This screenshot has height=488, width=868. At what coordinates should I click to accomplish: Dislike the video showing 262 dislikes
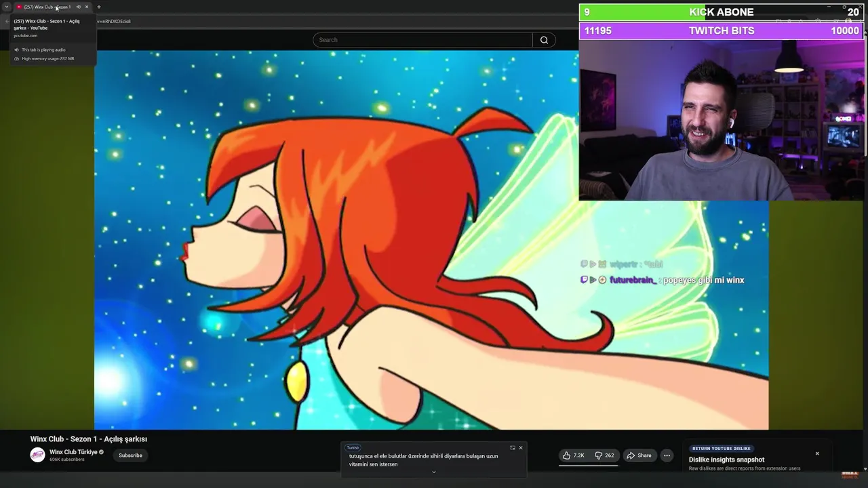604,455
